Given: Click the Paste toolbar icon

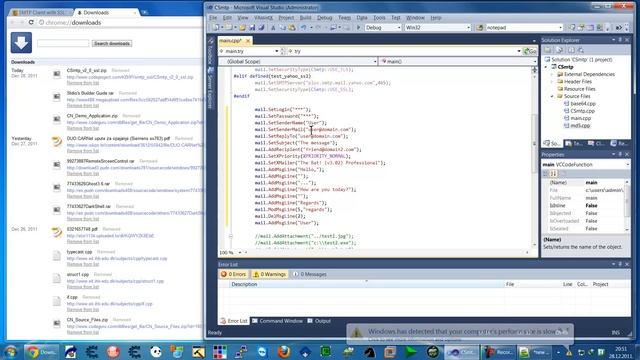Looking at the screenshot, I should pyautogui.click(x=292, y=28).
